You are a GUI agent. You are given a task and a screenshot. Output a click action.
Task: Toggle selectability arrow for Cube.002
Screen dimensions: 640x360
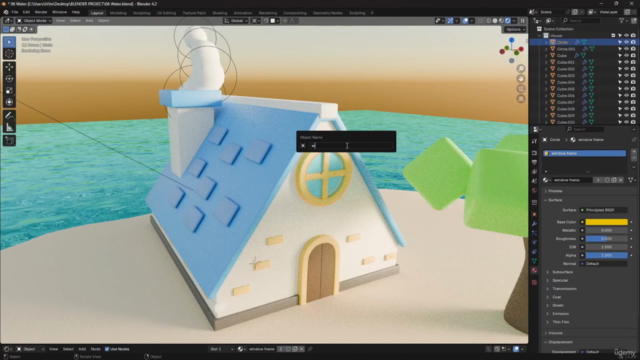pyautogui.click(x=620, y=69)
